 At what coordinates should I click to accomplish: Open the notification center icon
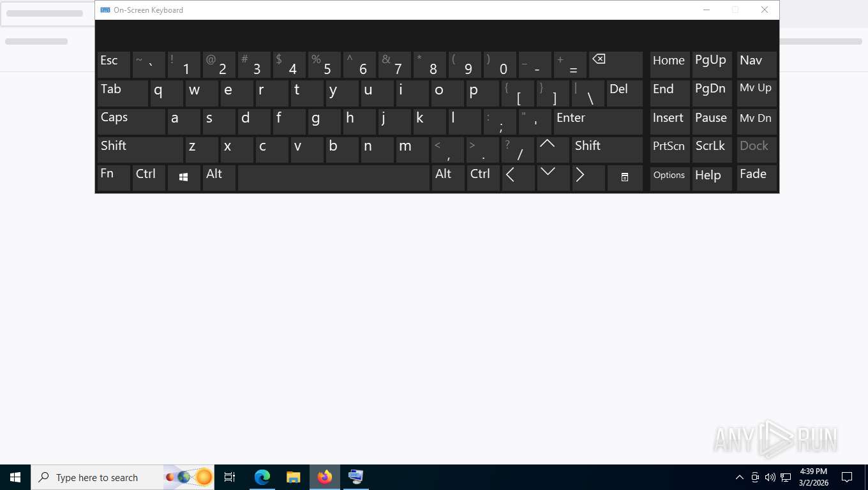[x=847, y=477]
